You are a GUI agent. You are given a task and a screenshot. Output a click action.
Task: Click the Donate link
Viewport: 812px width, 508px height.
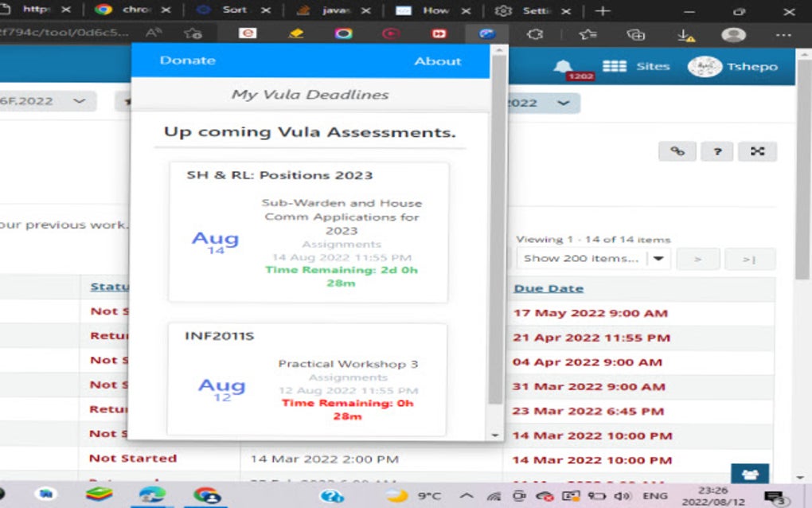(188, 61)
